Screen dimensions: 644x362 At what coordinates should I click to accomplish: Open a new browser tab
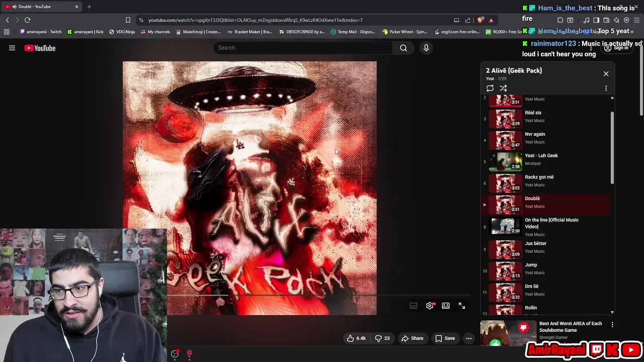[89, 7]
